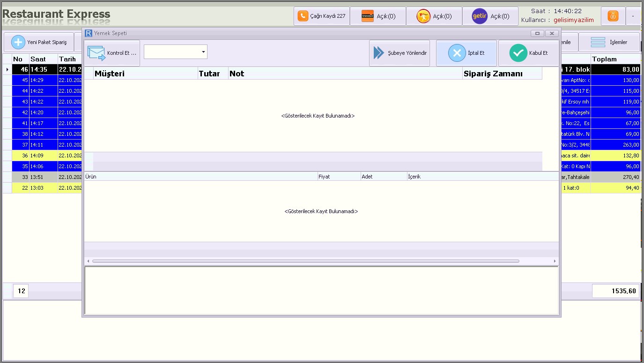Click Kabul Et button

click(528, 53)
